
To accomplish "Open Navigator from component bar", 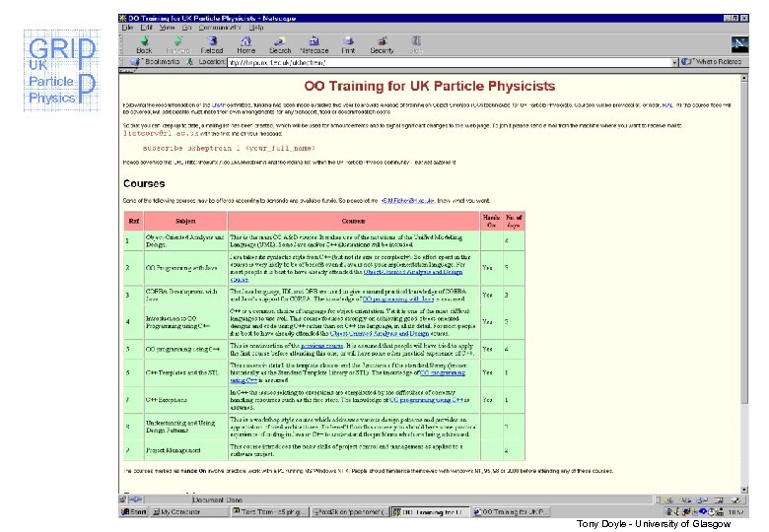I will click(x=668, y=499).
